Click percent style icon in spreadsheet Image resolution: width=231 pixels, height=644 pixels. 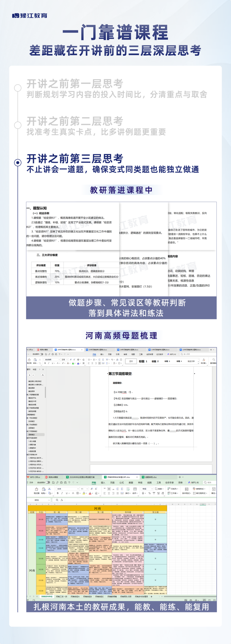(149, 493)
